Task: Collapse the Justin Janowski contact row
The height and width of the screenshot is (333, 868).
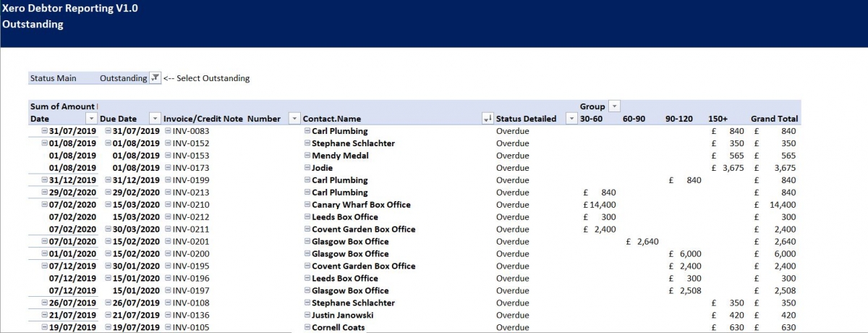Action: (307, 316)
